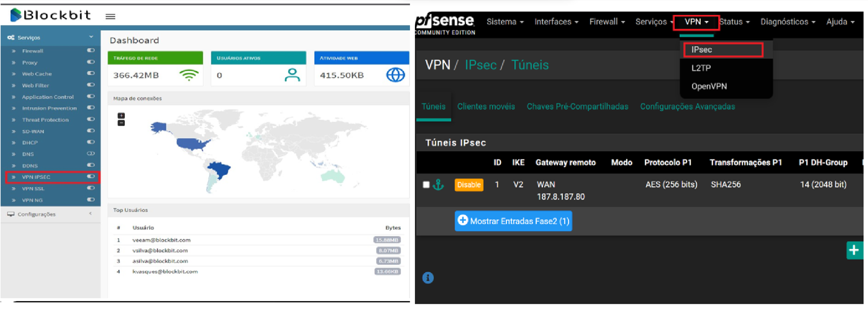Click the Túneis breadcrumb link
The image size is (868, 311).
tap(530, 65)
